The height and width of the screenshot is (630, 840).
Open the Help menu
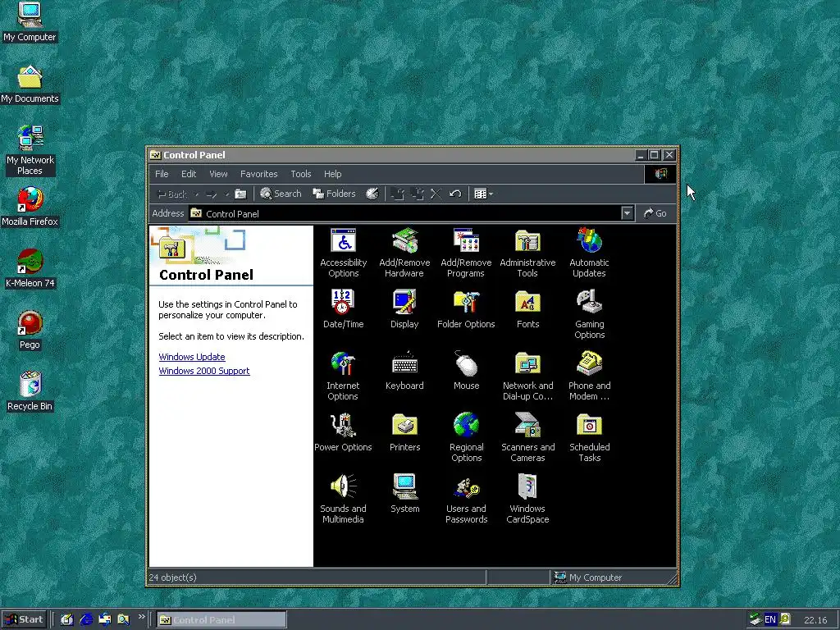click(x=333, y=174)
